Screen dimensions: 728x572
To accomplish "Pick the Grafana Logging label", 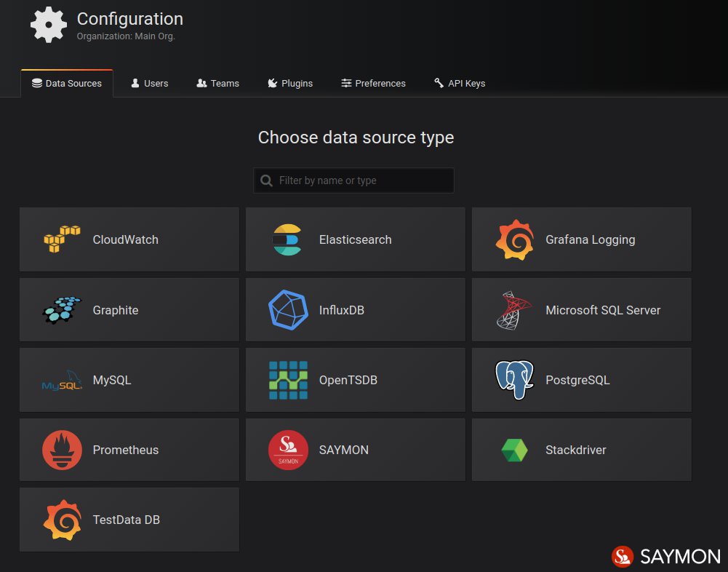I will [x=590, y=239].
